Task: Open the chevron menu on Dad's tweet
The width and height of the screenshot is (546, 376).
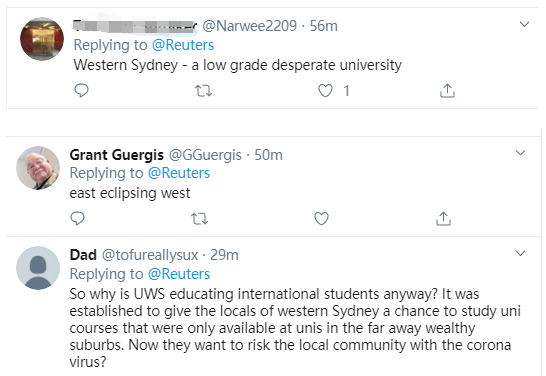Action: (x=520, y=253)
